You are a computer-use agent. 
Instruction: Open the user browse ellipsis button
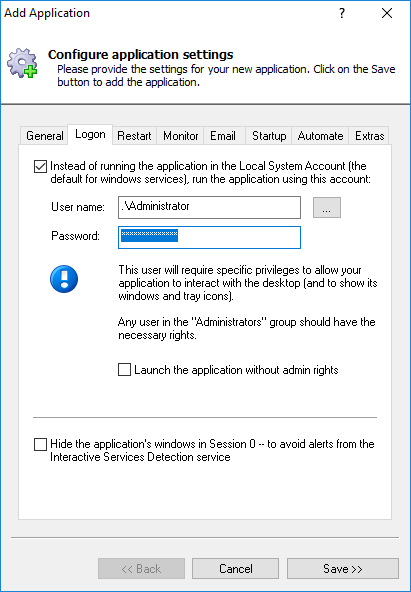(x=327, y=207)
